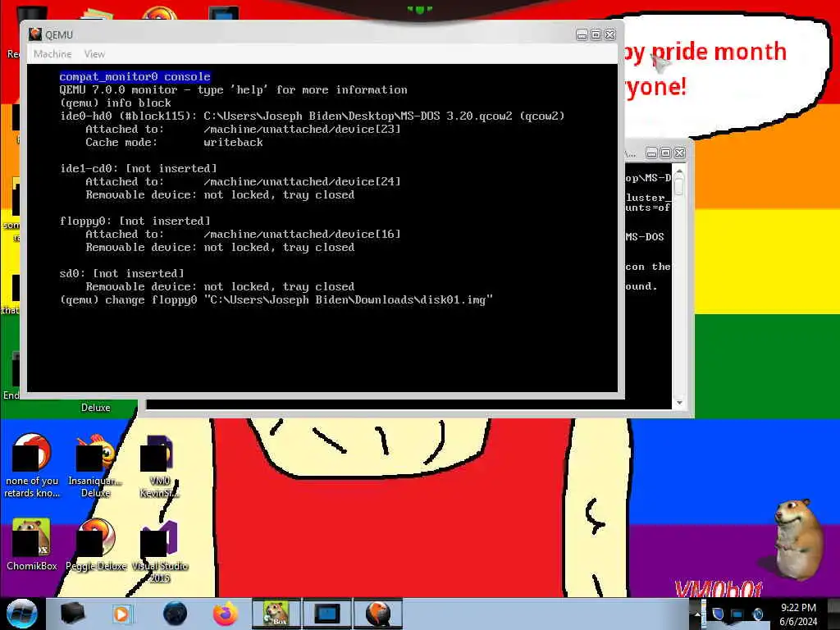
Task: Switch to ChomikBox taskbar button
Action: 276,614
